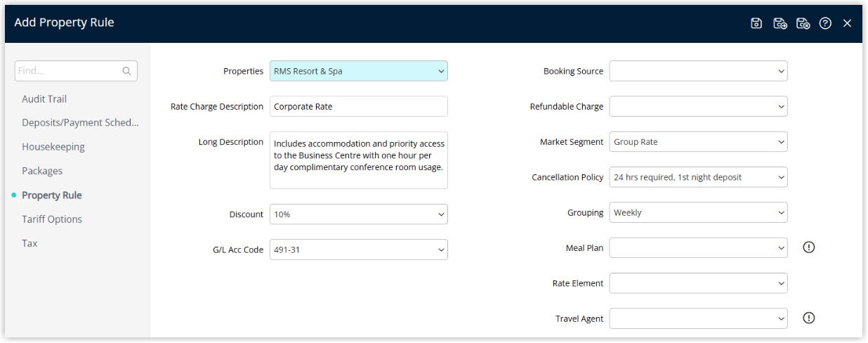868x343 pixels.
Task: Click the Meal Plan label
Action: tap(585, 248)
